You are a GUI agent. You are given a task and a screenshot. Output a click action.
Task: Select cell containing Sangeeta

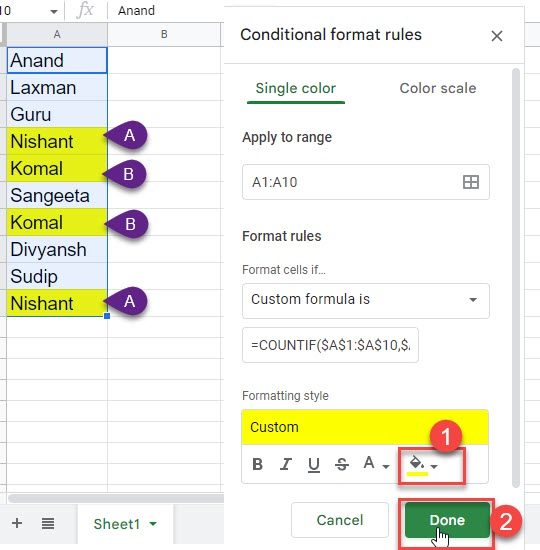(x=57, y=195)
